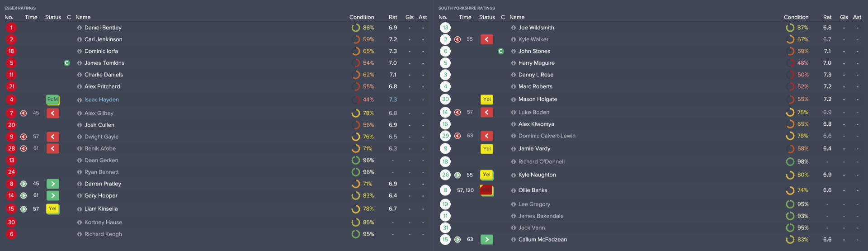Click the yellow card badge for Liam Kinsella
Image resolution: width=868 pixels, height=251 pixels.
coord(52,209)
